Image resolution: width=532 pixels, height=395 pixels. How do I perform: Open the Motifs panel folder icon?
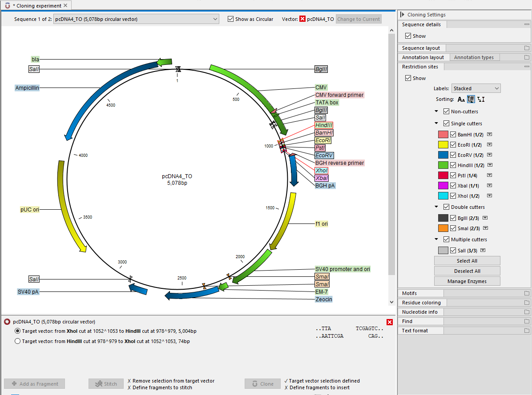click(x=527, y=293)
